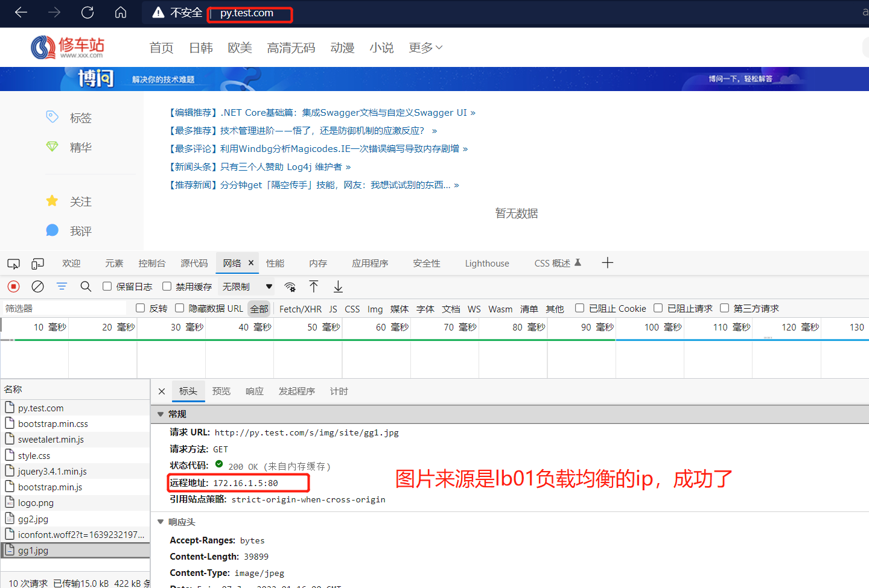Select the style.css request row
Viewport: 869px width, 588px height.
click(x=75, y=456)
